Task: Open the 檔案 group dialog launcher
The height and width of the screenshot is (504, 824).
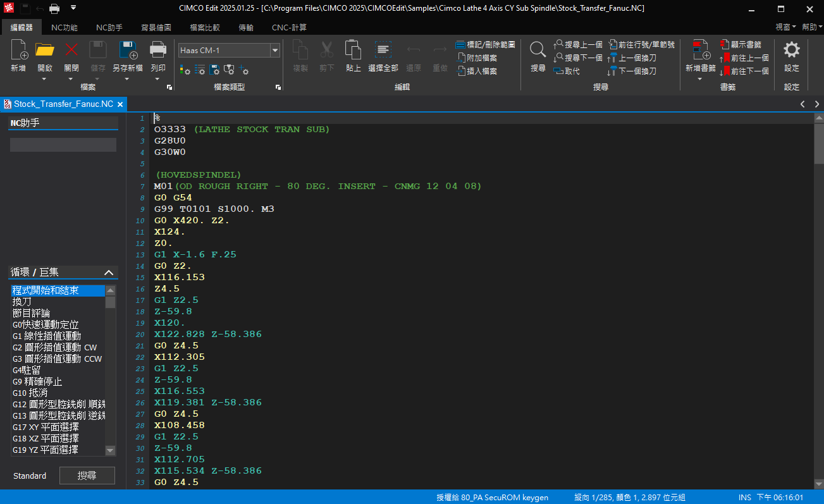Action: pos(169,87)
